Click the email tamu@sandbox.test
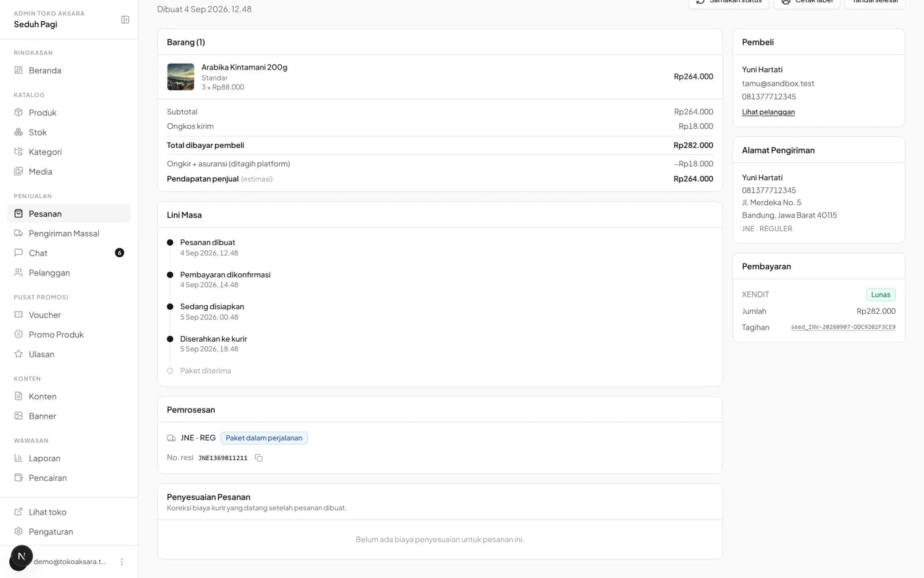This screenshot has height=578, width=924. 778,83
